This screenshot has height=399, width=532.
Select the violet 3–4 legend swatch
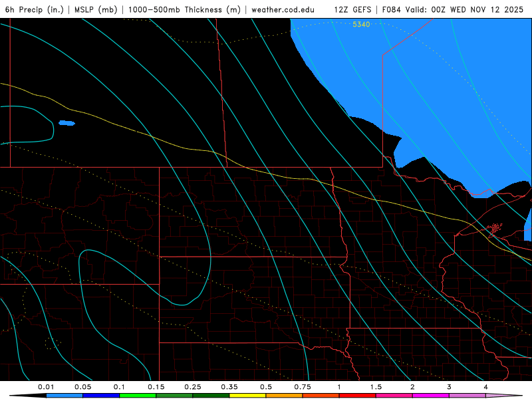pos(467,396)
